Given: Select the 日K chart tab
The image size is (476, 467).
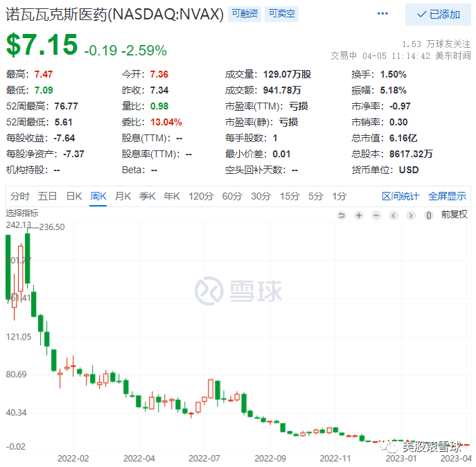Looking at the screenshot, I should tap(73, 196).
